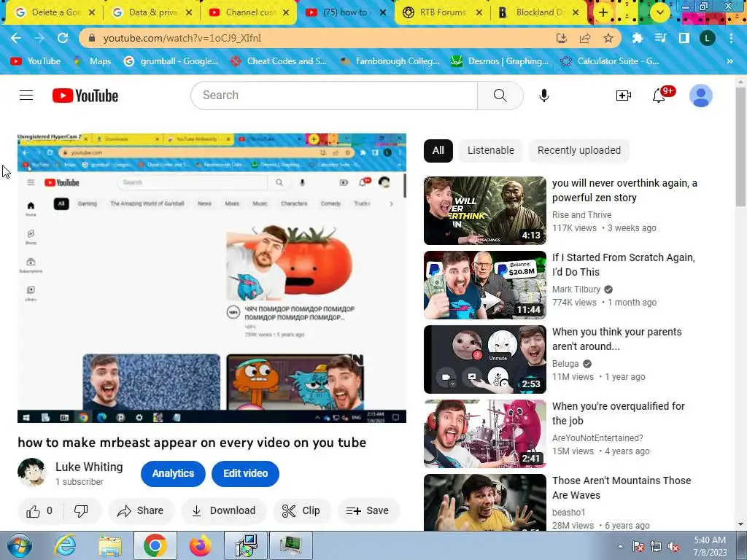This screenshot has height=560, width=747.
Task: Open the Maps bookmark
Action: coord(93,61)
